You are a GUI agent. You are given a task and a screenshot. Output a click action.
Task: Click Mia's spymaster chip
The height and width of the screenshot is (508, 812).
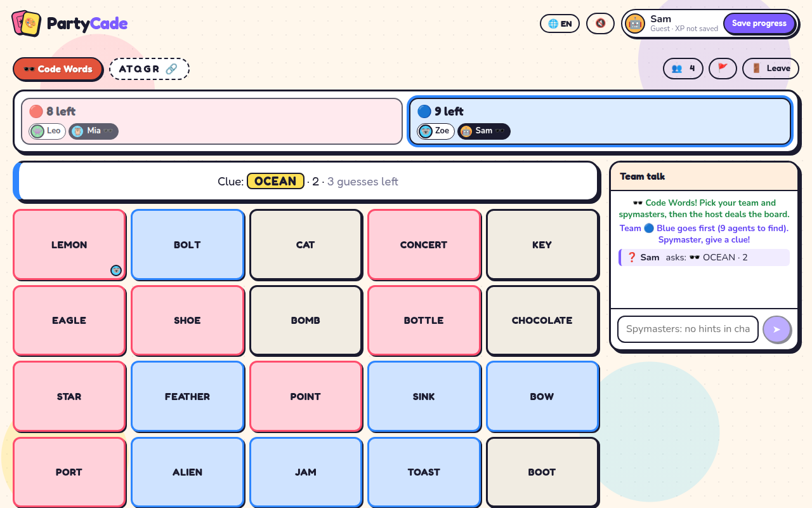(93, 131)
